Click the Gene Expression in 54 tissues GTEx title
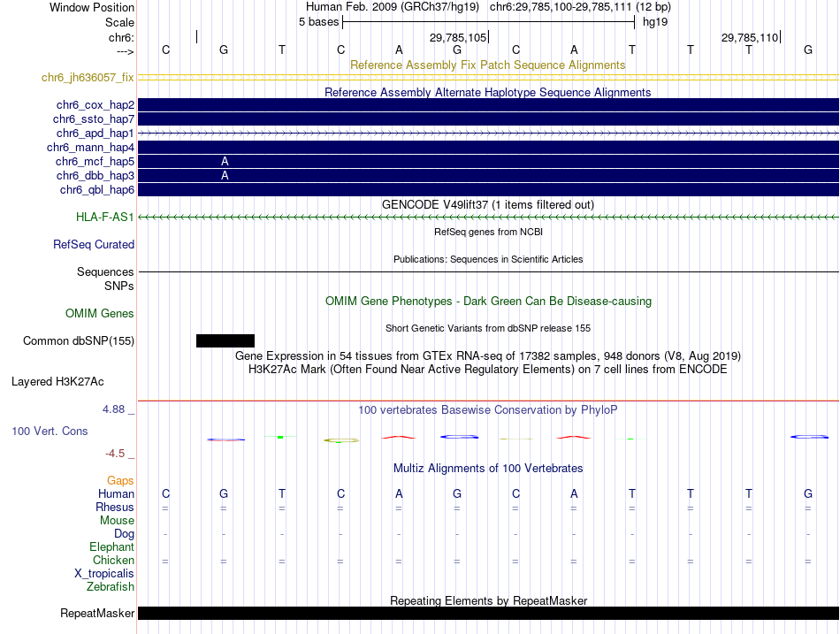Viewport: 840px width, 634px height. pyautogui.click(x=488, y=355)
